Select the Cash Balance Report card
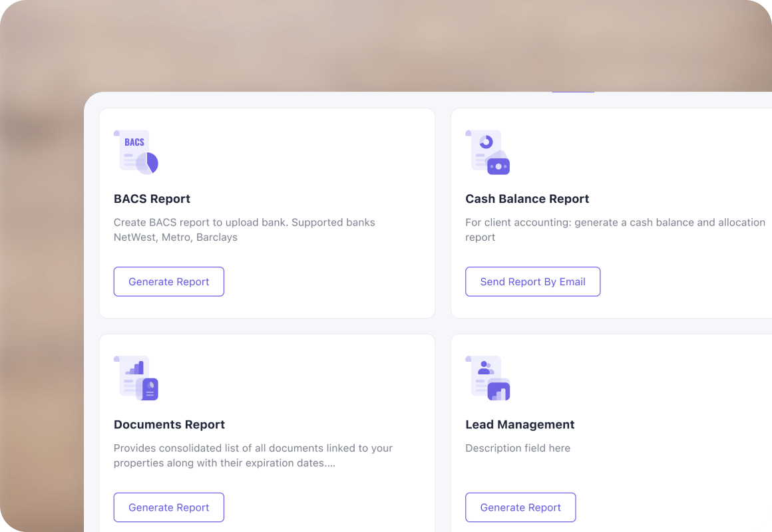Image resolution: width=772 pixels, height=532 pixels. [612, 213]
